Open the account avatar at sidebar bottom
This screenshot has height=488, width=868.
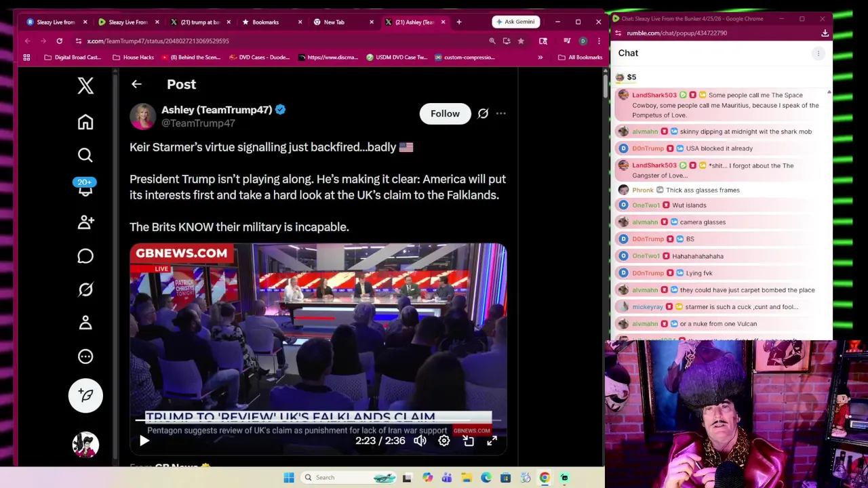point(85,445)
